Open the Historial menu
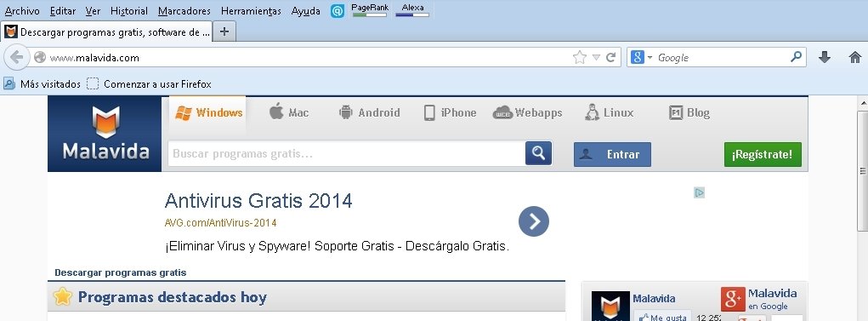Image resolution: width=868 pixels, height=321 pixels. point(129,10)
